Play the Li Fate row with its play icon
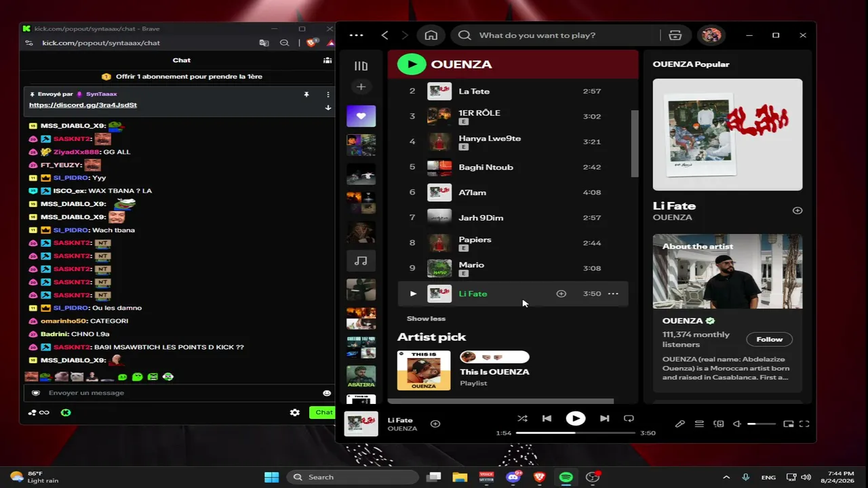Screen dimensions: 868x488 [413, 293]
